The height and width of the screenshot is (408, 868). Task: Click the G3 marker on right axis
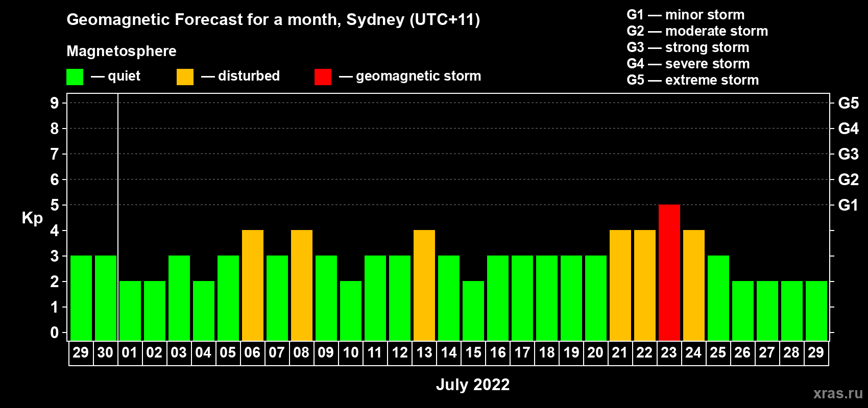(x=848, y=154)
